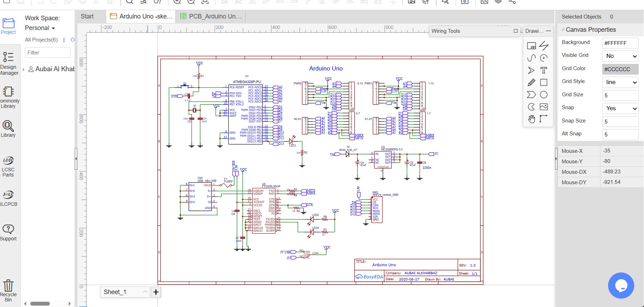Open the Snap Yes dropdown
The height and width of the screenshot is (307, 644).
[x=620, y=108]
